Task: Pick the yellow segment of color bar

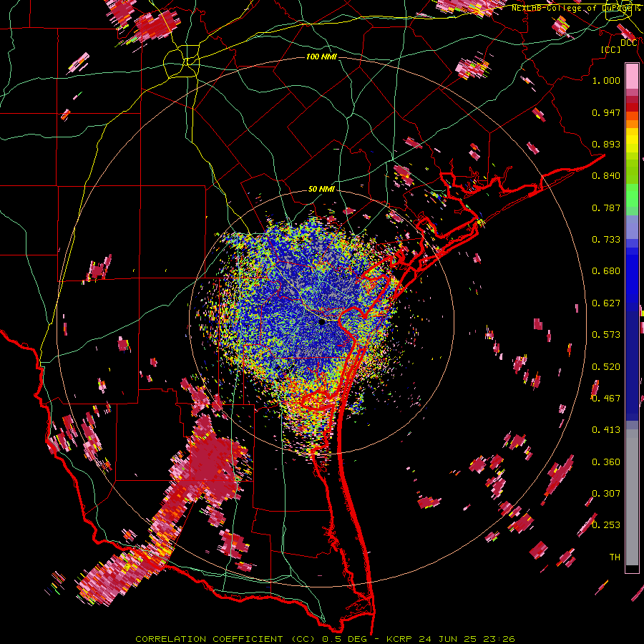Action: tap(632, 140)
